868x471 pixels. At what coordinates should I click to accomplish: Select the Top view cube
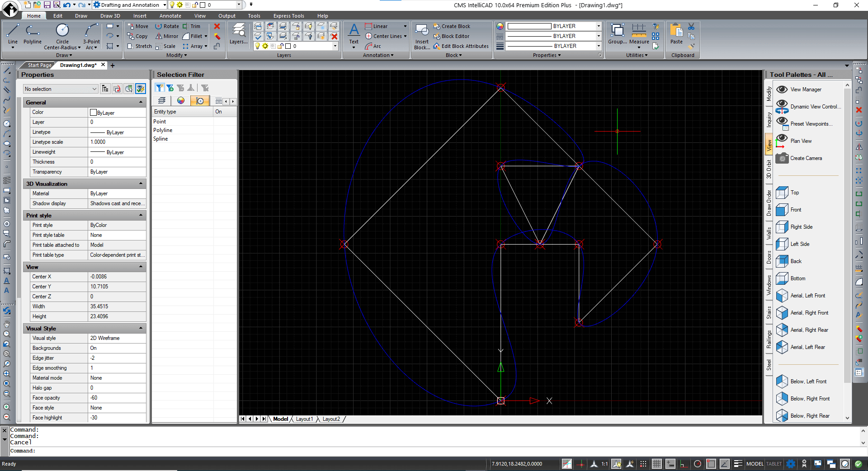coord(788,193)
